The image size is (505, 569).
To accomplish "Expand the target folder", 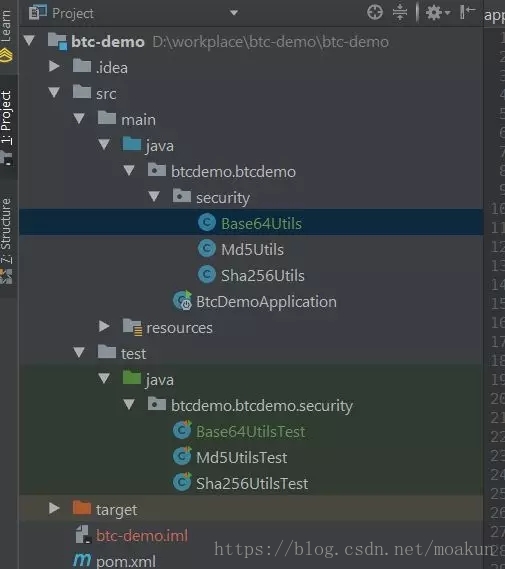I will coord(54,508).
